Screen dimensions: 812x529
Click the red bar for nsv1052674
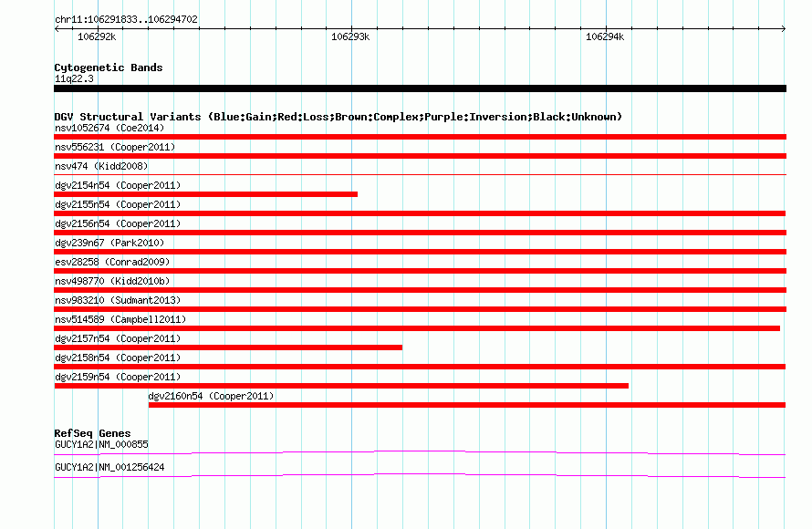pyautogui.click(x=420, y=137)
